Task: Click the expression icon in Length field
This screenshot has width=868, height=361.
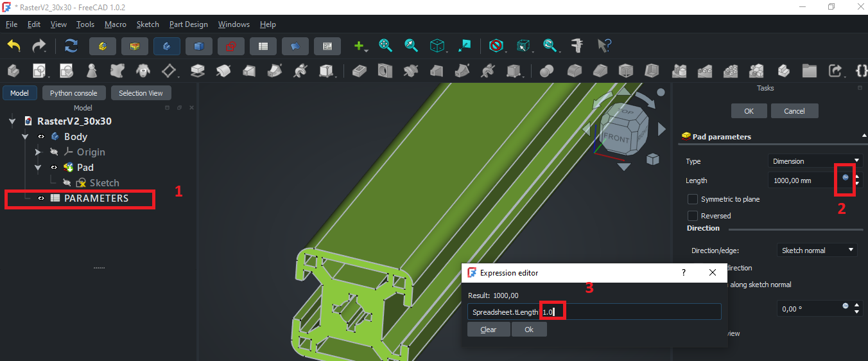Action: coord(846,177)
